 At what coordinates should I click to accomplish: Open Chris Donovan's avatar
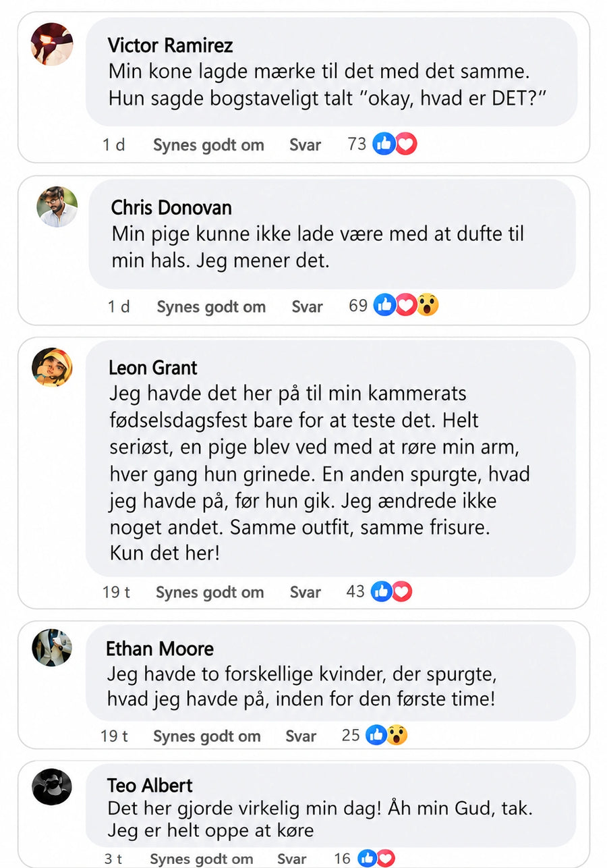click(57, 207)
